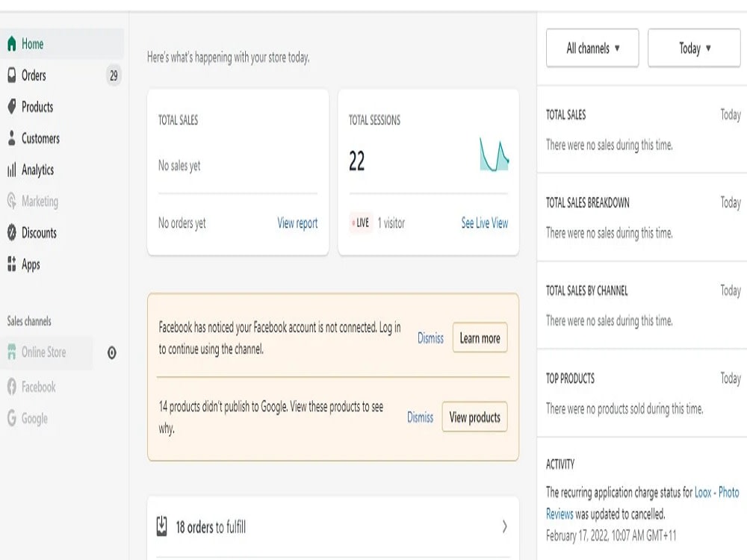Open the See Live View link
The image size is (747, 560).
point(485,223)
